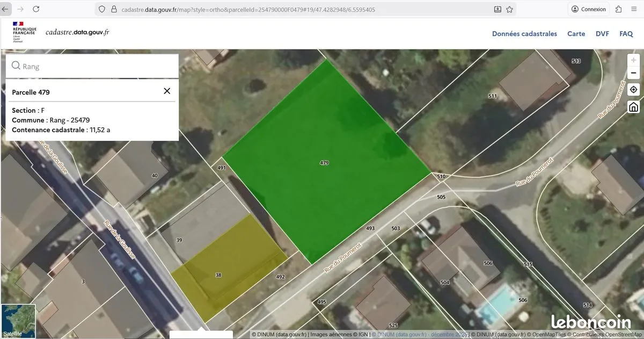
Task: Open the browser hamburger menu
Action: point(634,9)
